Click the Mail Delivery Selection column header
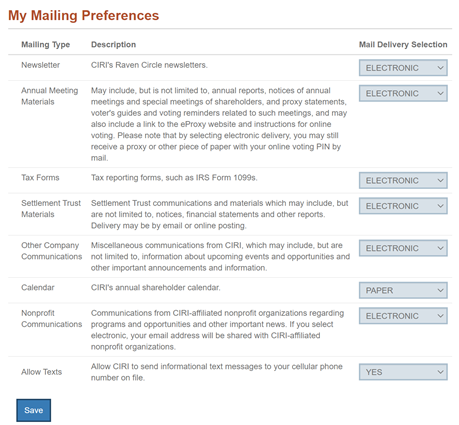Screen dimensions: 459x425 tap(403, 45)
